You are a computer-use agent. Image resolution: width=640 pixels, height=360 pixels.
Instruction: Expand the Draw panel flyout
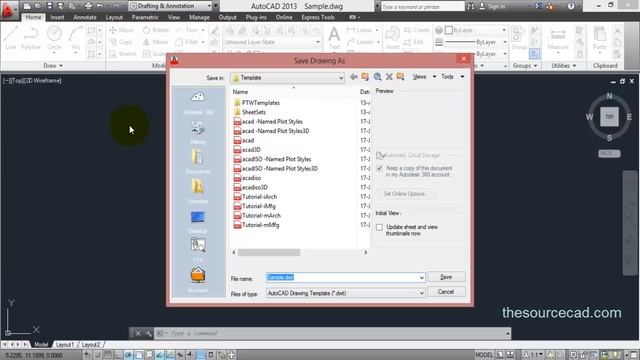[53, 66]
